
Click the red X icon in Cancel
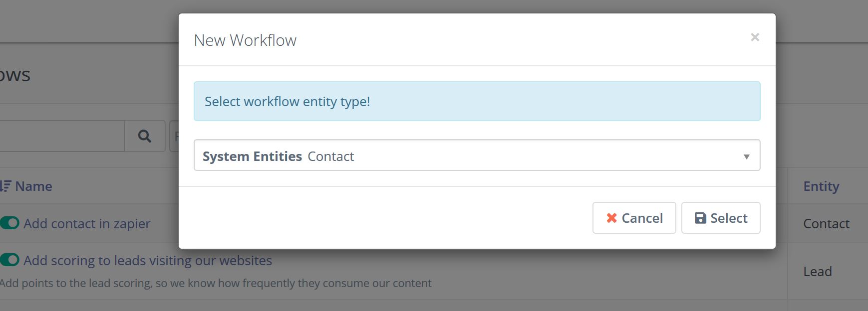[611, 218]
